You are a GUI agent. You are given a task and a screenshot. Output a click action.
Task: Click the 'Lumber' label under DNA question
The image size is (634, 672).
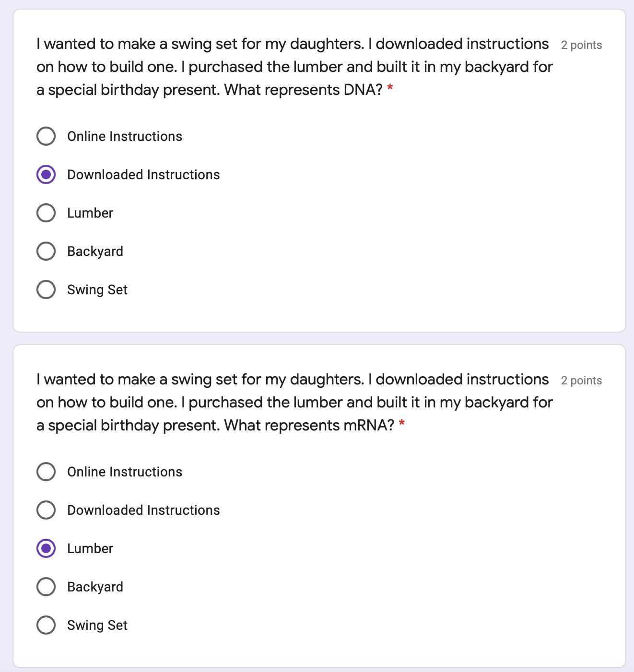click(90, 213)
